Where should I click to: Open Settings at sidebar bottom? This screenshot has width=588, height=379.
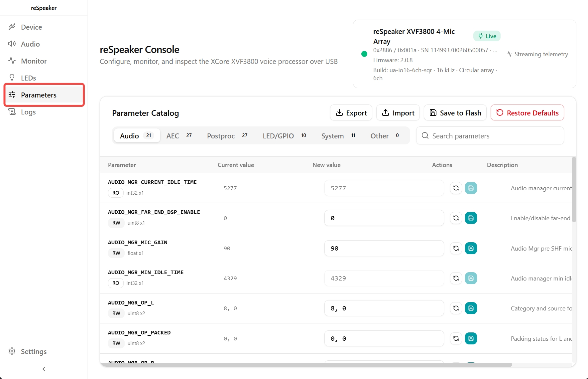point(44,351)
